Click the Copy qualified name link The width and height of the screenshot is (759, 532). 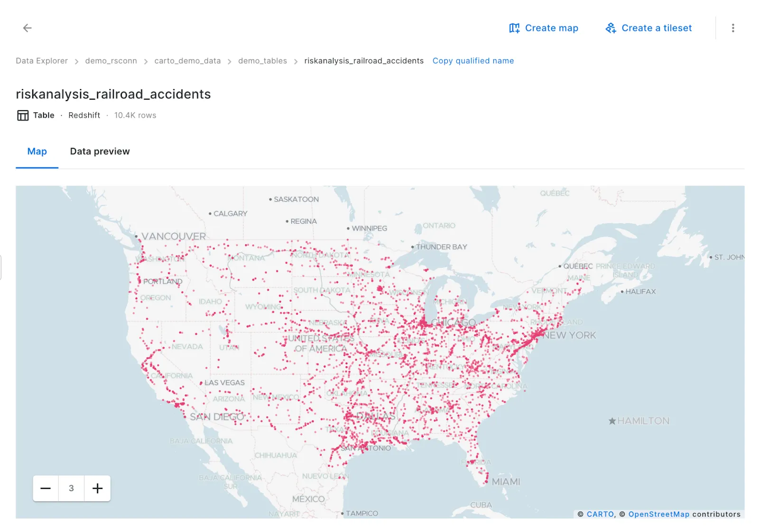point(473,61)
